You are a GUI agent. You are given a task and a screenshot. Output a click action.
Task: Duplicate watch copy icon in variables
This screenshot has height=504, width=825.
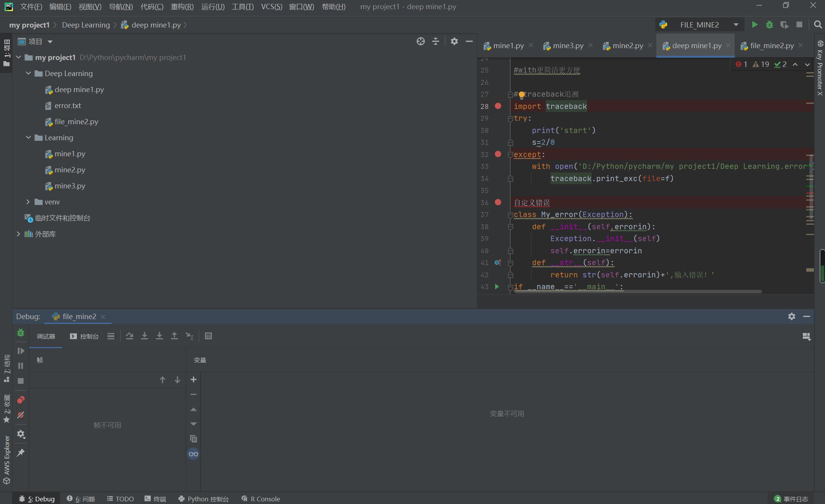point(194,439)
